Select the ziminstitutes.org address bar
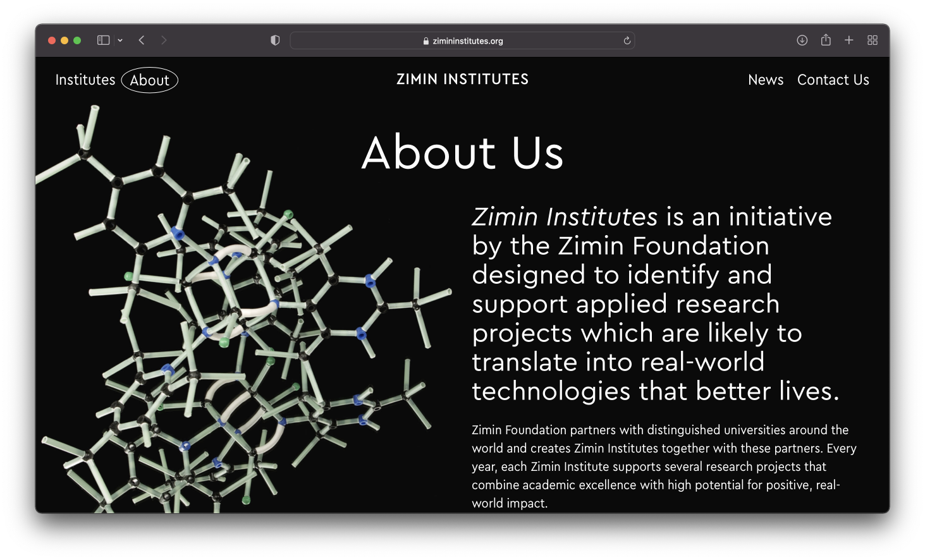This screenshot has width=925, height=560. click(x=462, y=40)
